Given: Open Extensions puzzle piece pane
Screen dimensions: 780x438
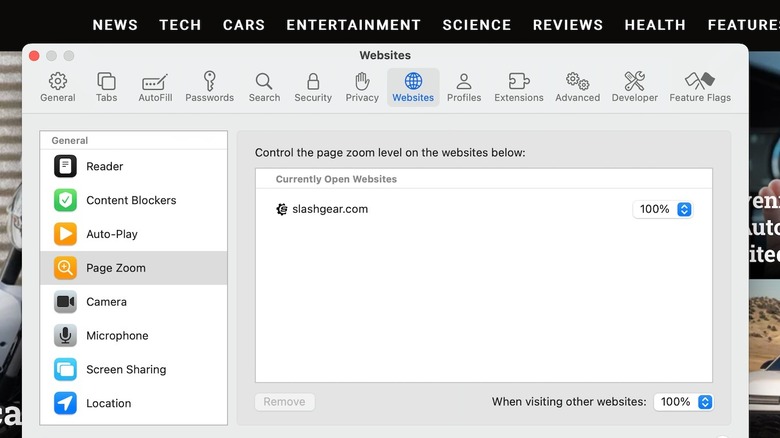Looking at the screenshot, I should pos(519,87).
